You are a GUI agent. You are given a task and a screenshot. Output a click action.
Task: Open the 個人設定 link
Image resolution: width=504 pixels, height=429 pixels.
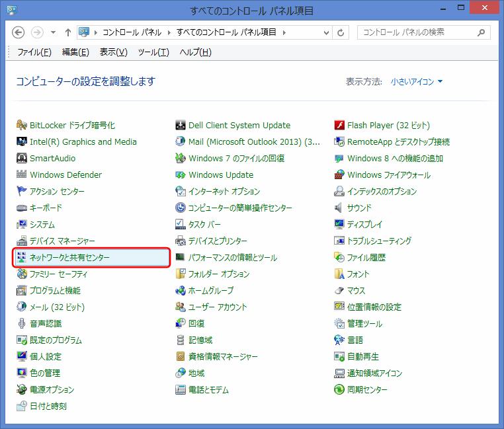pos(46,357)
